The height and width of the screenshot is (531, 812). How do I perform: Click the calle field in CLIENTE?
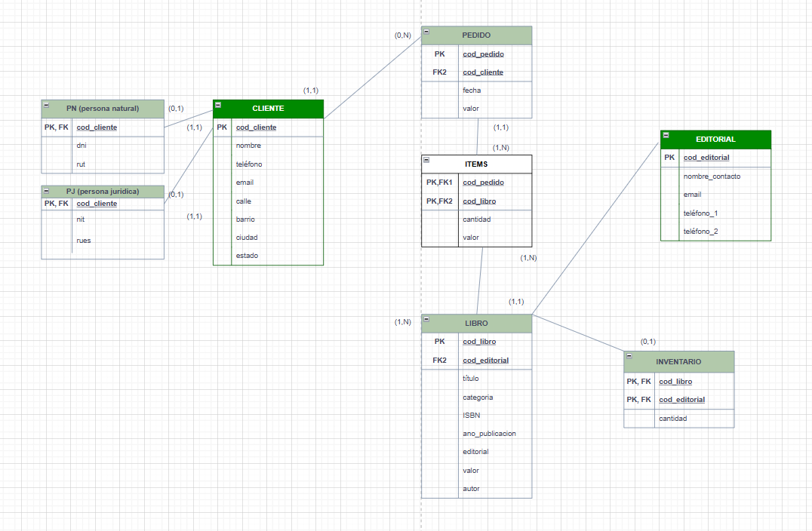coord(244,201)
